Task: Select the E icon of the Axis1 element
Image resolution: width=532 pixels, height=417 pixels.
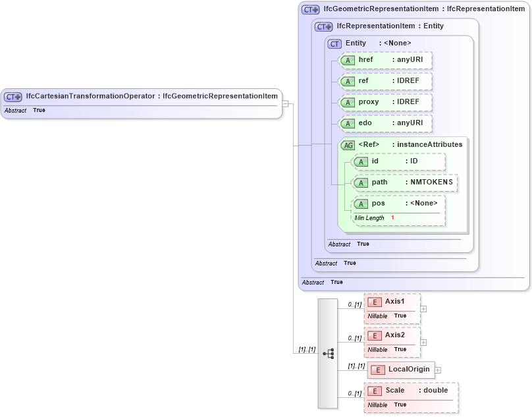Action: [375, 302]
